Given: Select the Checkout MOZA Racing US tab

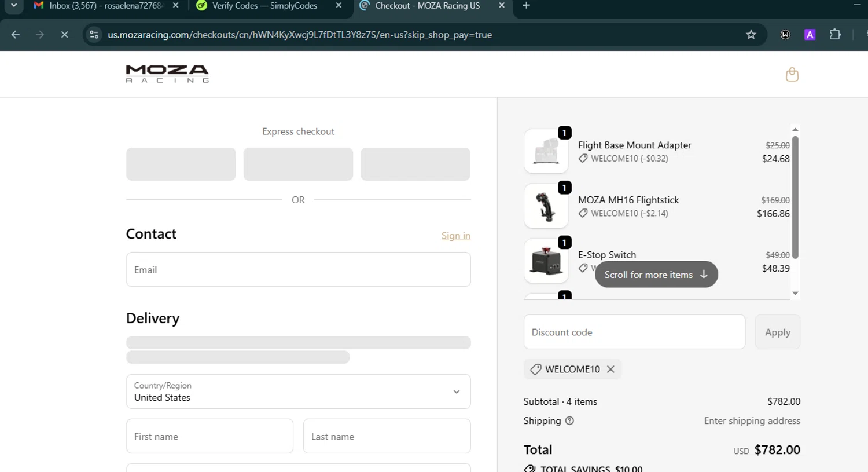Looking at the screenshot, I should pos(427,6).
